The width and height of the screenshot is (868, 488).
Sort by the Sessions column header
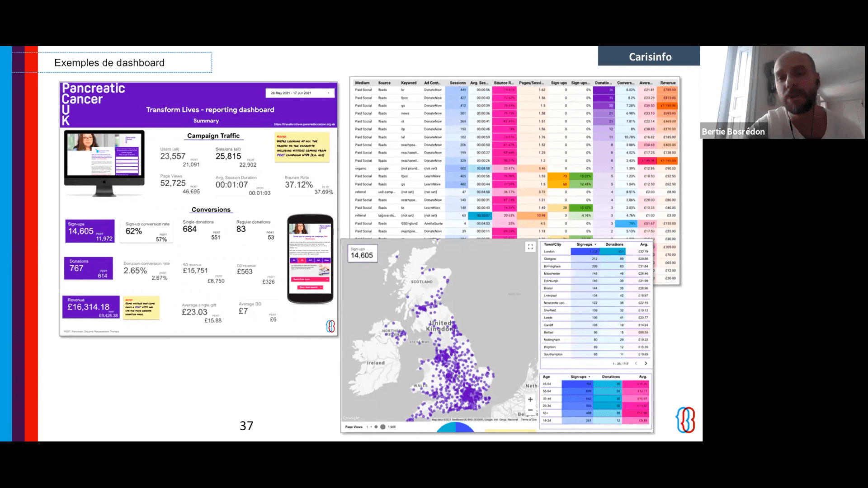tap(458, 83)
